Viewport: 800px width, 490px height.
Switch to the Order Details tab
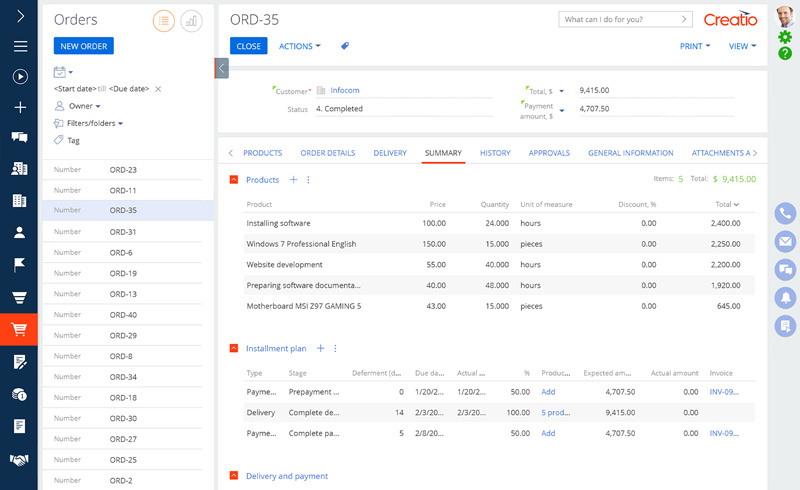point(327,153)
